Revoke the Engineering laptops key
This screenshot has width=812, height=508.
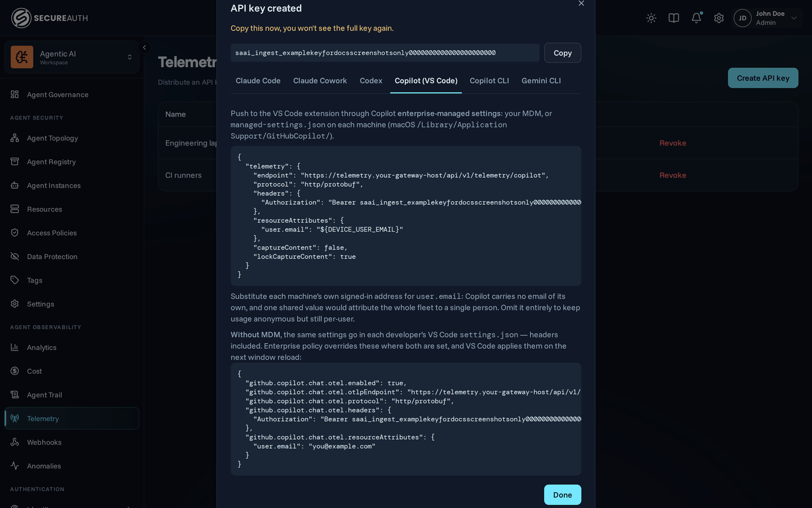click(673, 143)
